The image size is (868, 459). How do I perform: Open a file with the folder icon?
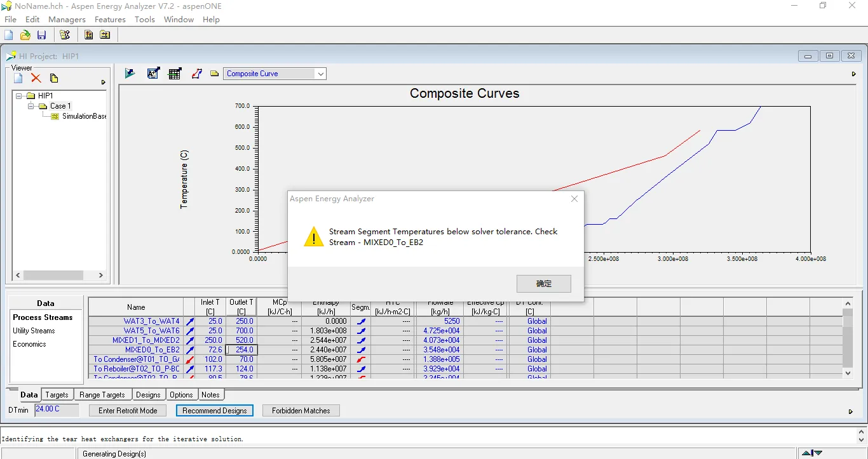25,35
